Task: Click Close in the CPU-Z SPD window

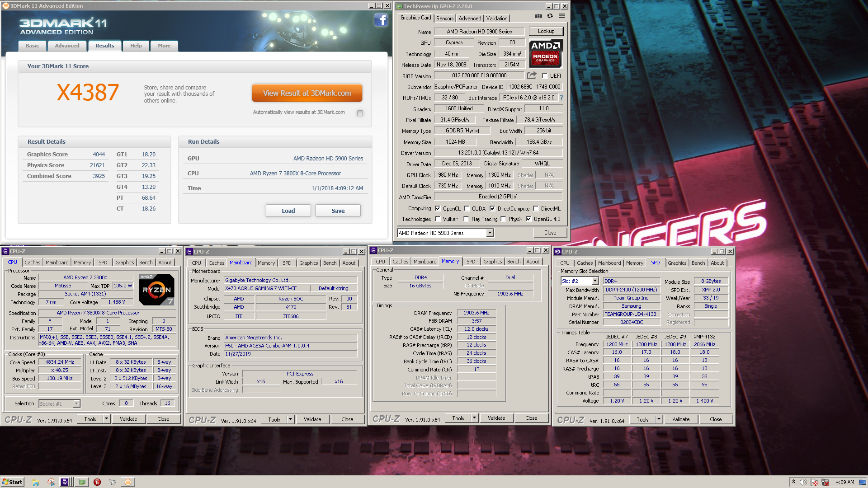Action: [x=716, y=420]
